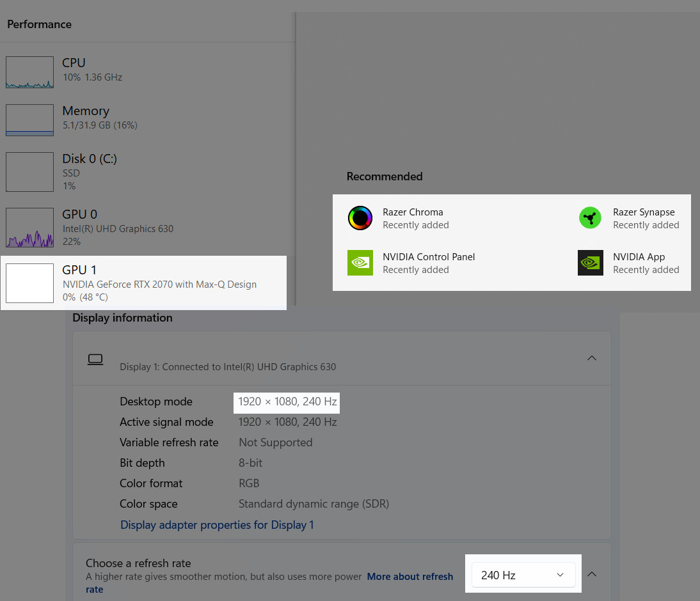Select the GPU 0 label
Screen dimensions: 700x601
pyautogui.click(x=79, y=214)
